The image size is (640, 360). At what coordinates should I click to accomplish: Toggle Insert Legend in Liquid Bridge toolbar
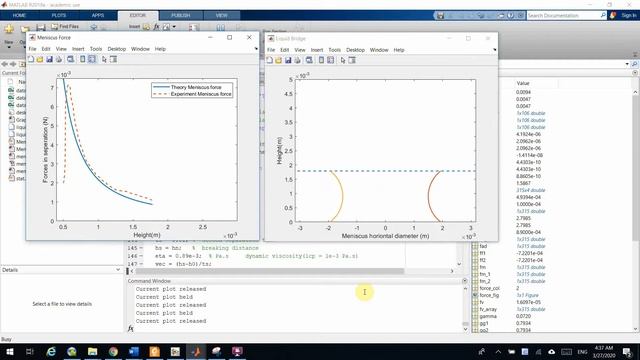coord(330,60)
